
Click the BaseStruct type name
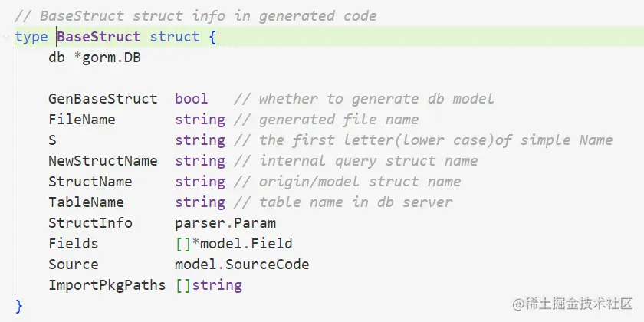[x=99, y=37]
